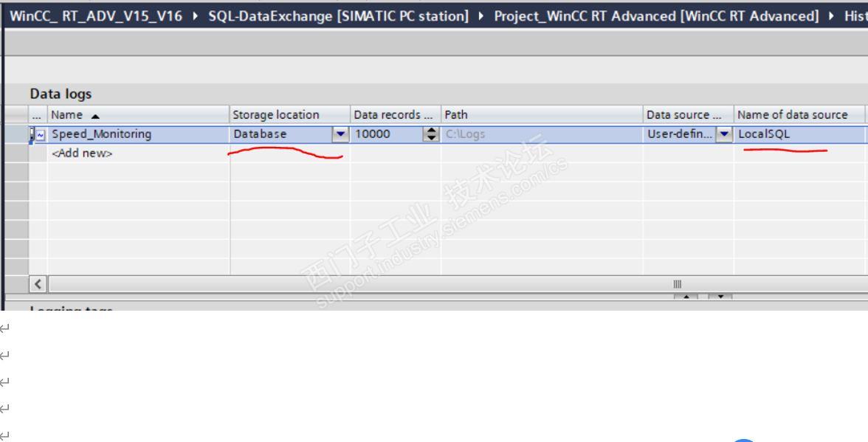Click the Speed_Monitoring log name cell
The image size is (868, 442).
(x=139, y=134)
